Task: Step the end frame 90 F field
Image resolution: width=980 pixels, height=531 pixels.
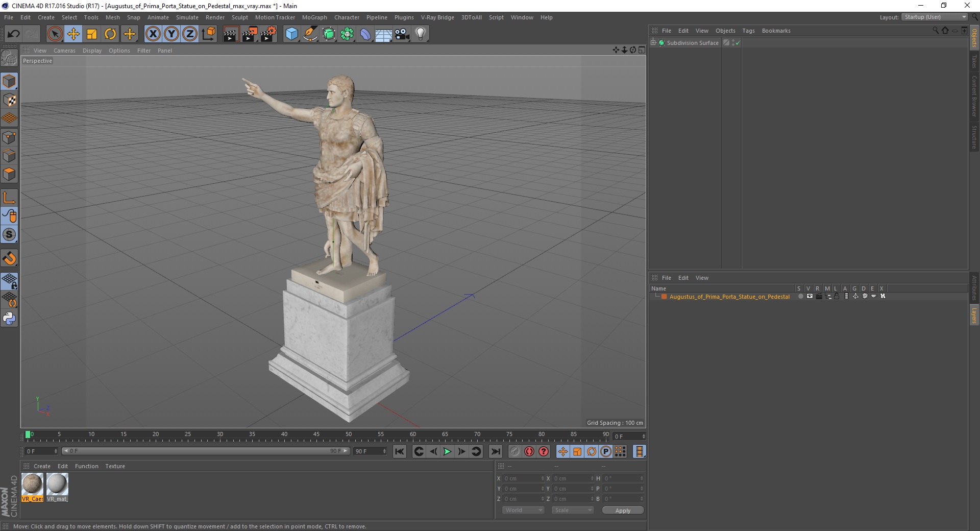Action: point(370,451)
